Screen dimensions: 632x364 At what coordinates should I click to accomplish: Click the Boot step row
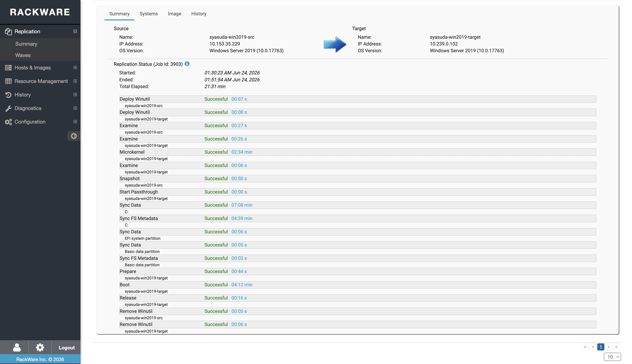[x=358, y=285]
